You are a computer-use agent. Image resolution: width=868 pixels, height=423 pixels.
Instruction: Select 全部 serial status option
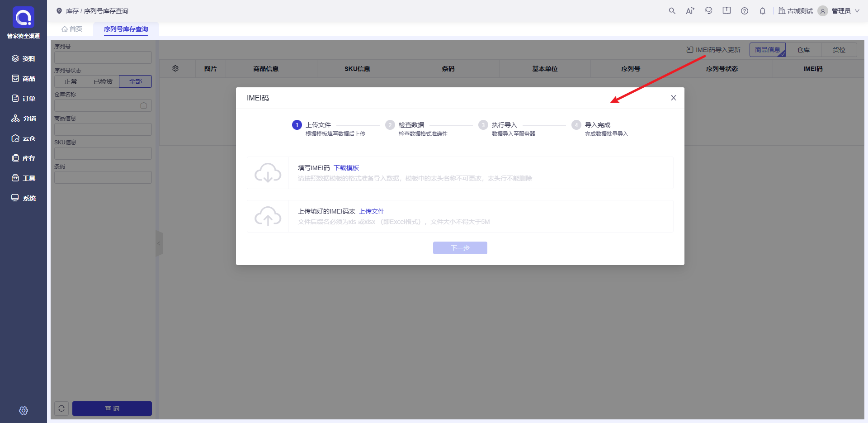(x=136, y=81)
